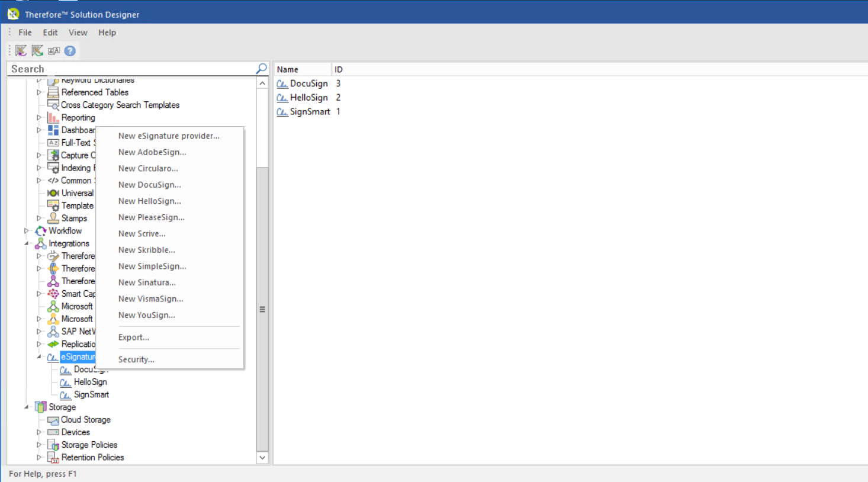
Task: Expand the Stamps tree node
Action: pos(39,218)
